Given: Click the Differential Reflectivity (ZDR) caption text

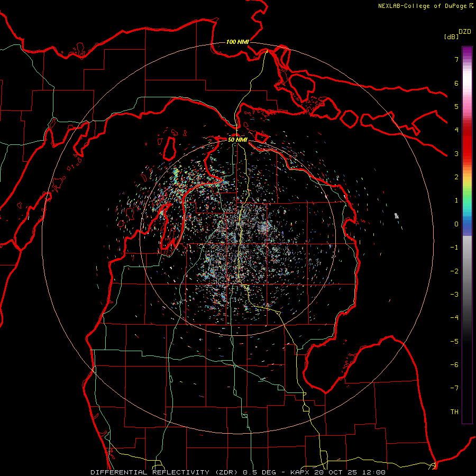Looking at the screenshot, I should pos(166,472).
